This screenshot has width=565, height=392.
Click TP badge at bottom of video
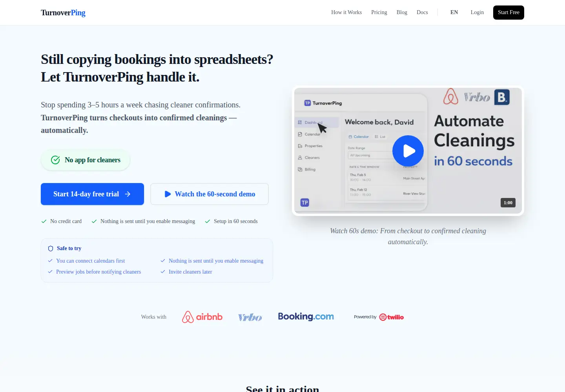305,203
